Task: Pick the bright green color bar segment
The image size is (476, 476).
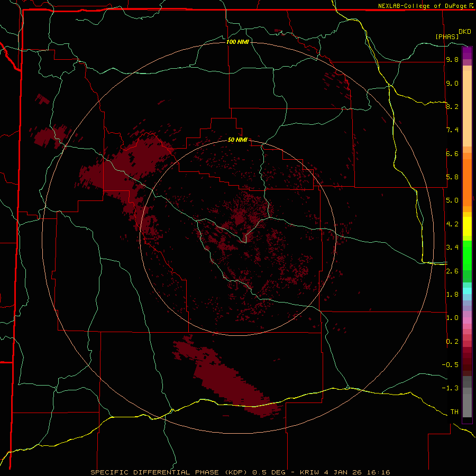Action: click(x=467, y=256)
